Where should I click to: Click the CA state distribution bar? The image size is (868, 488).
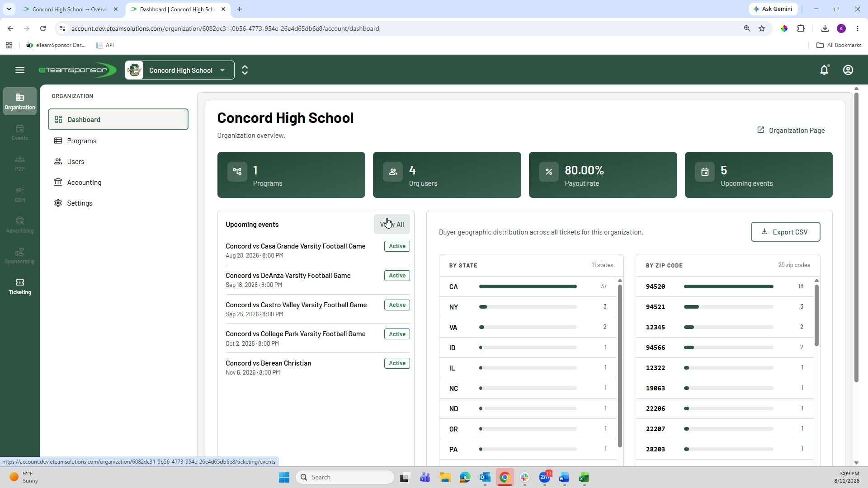(528, 286)
